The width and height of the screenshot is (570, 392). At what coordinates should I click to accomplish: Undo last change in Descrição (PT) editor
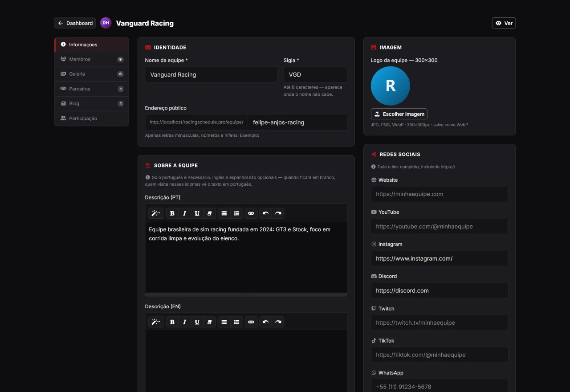point(265,213)
